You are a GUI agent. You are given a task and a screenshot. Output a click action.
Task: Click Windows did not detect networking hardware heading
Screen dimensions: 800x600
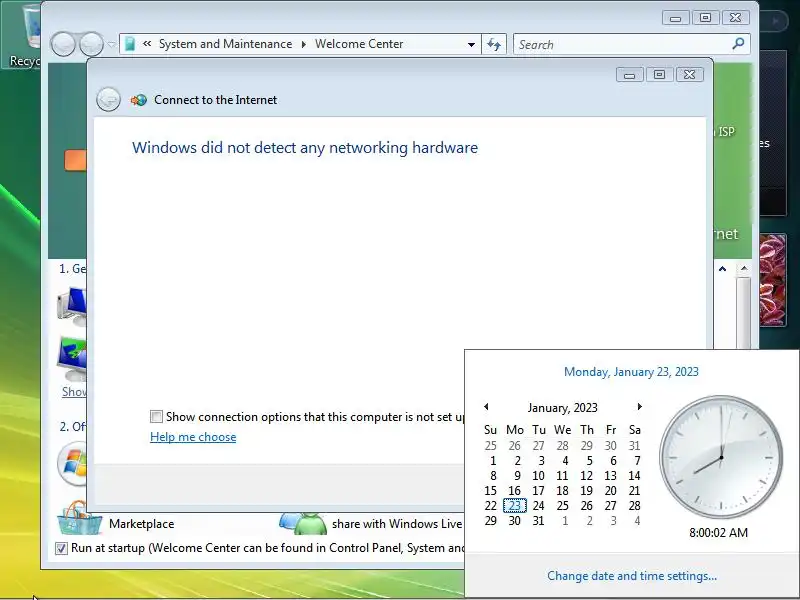point(305,147)
